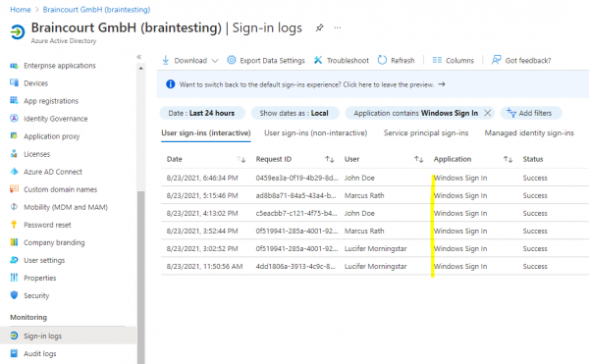
Task: Sort by the Application column arrows
Action: point(508,160)
